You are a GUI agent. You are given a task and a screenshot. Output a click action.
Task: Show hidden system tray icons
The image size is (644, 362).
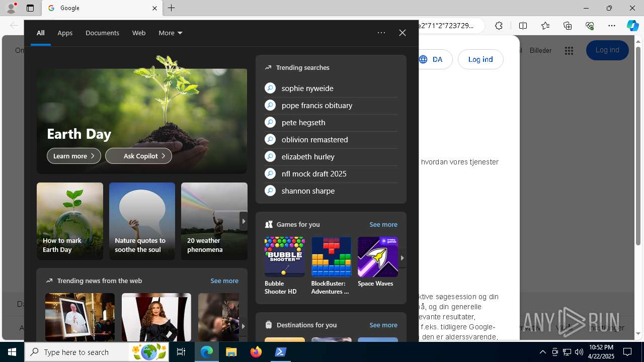tap(543, 352)
